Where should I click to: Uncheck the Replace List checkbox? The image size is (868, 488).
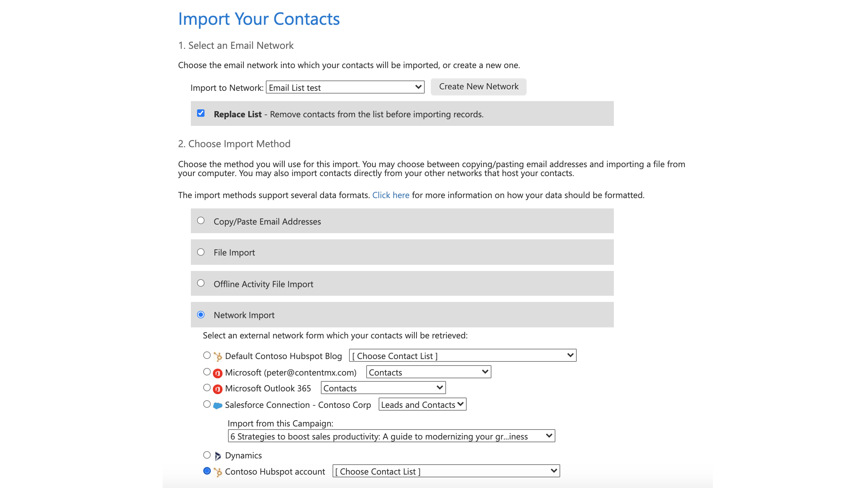pyautogui.click(x=201, y=113)
